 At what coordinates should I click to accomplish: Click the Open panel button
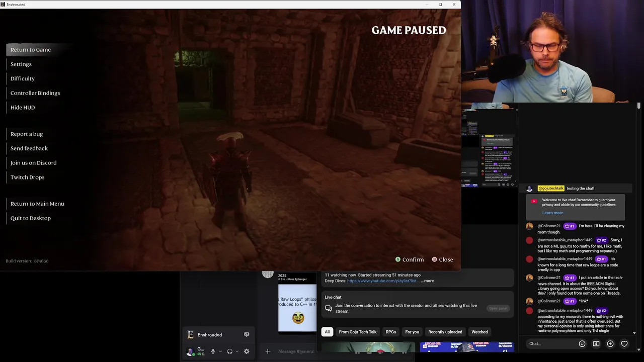pos(498,308)
